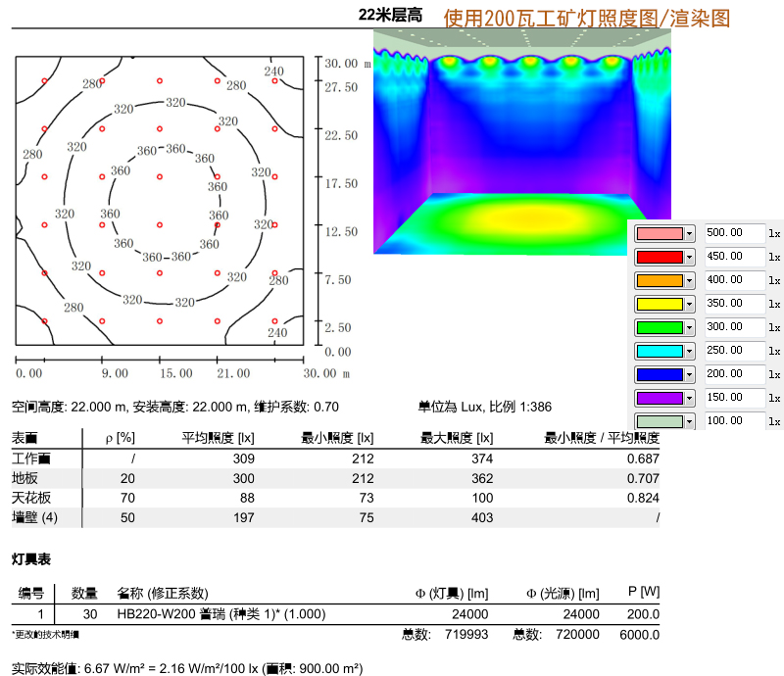This screenshot has width=784, height=676.
Task: Open the dropdown arrow beside the 250.00 swatch
Action: tap(689, 351)
